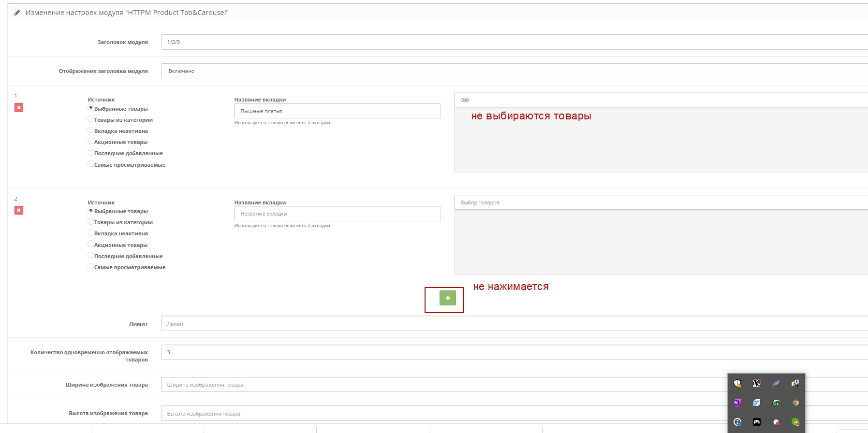Focus tab 1 name field 'Пышные платья'
The image size is (868, 433).
coord(337,111)
